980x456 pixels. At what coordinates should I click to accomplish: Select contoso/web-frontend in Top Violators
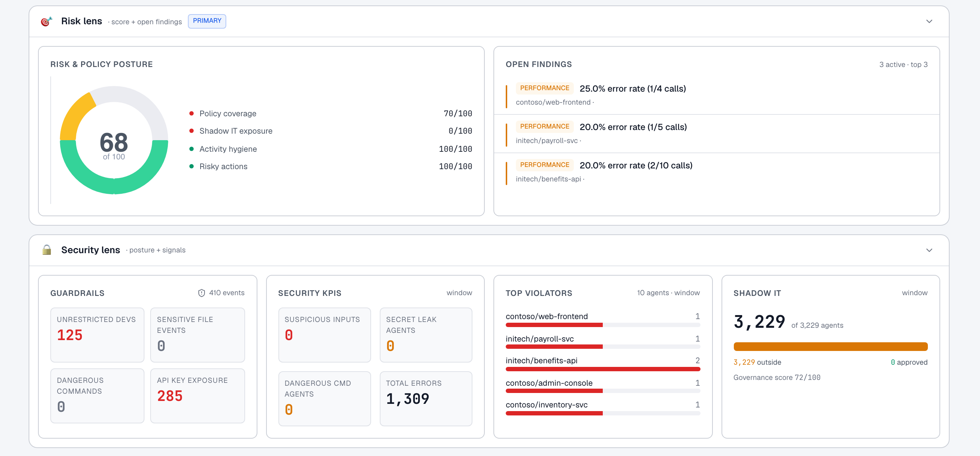click(603, 320)
